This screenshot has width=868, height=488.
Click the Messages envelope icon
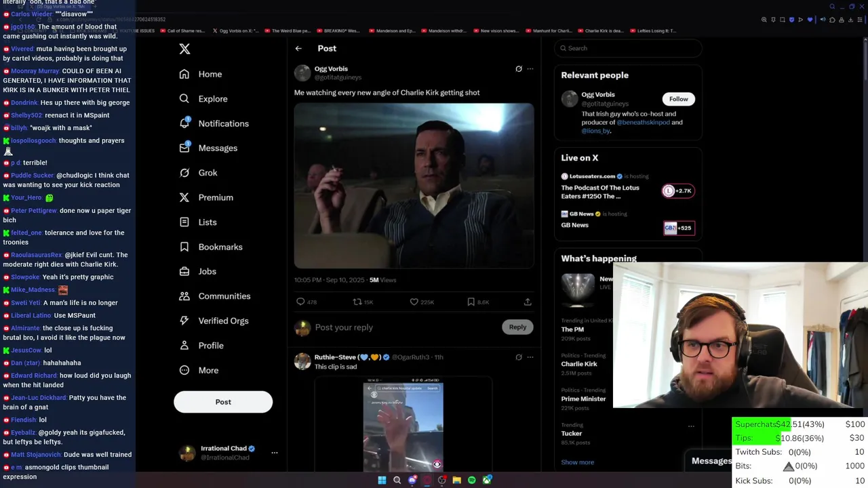click(x=184, y=148)
